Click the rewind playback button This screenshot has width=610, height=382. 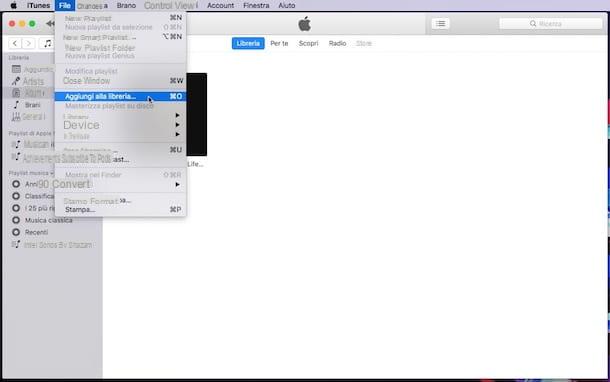pyautogui.click(x=50, y=24)
